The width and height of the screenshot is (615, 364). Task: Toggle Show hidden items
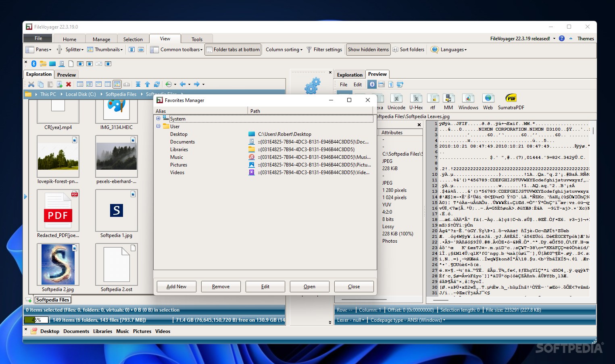click(x=368, y=50)
